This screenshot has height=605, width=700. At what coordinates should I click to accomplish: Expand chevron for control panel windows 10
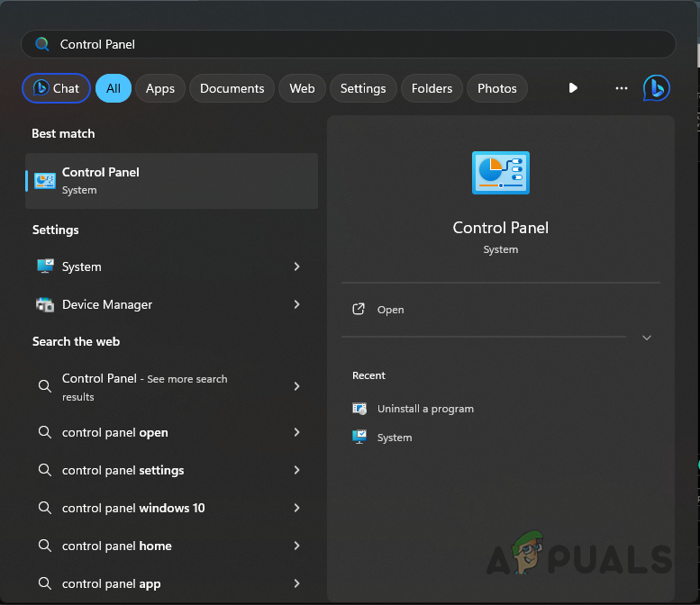[x=297, y=508]
